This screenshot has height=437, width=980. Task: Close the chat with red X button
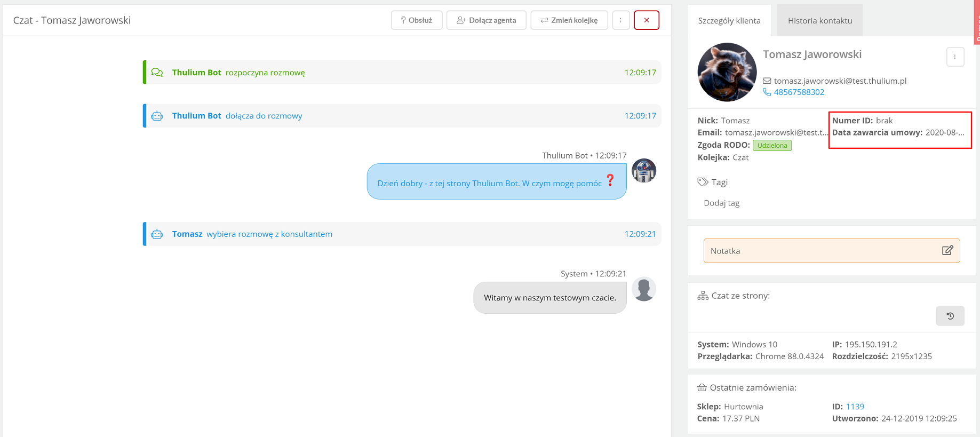[x=647, y=20]
